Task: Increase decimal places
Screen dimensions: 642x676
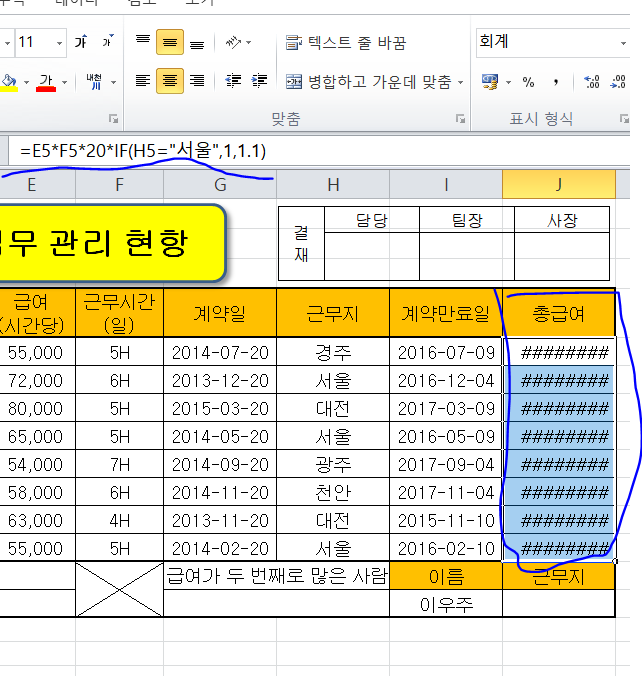Action: [591, 82]
